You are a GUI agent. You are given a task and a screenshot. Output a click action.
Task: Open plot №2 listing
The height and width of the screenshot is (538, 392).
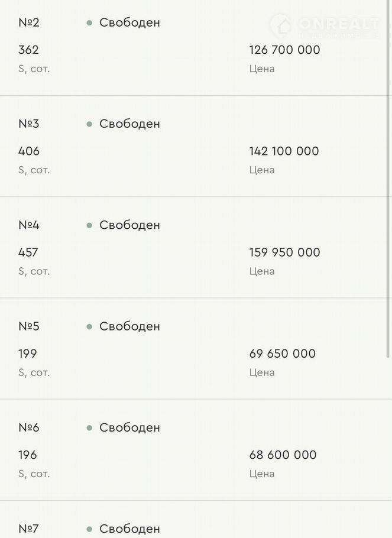pos(28,23)
